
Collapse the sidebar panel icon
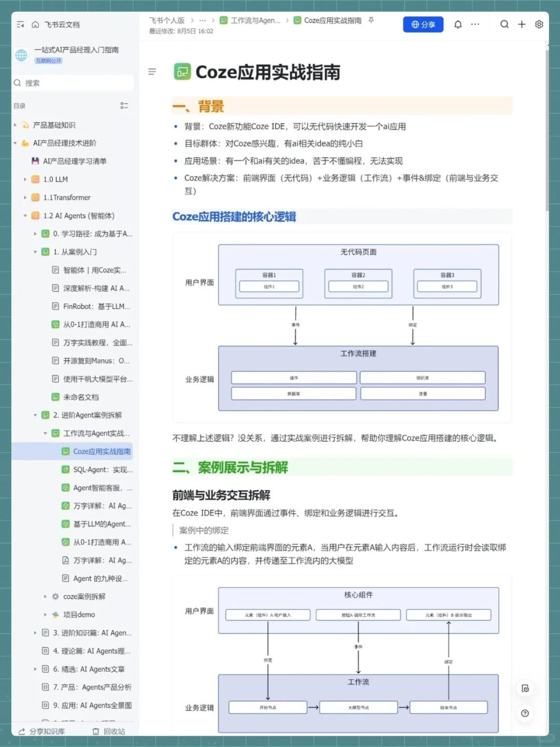(20, 24)
